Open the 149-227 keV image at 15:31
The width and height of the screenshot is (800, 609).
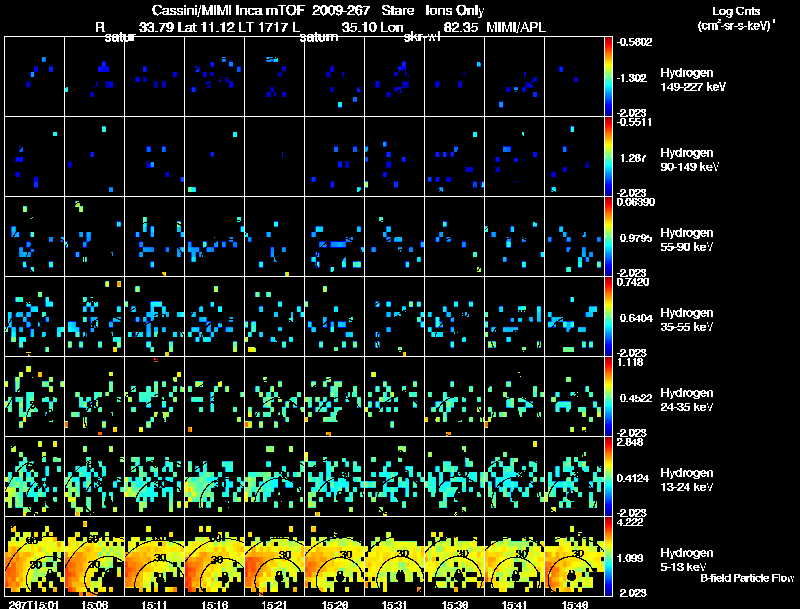[394, 77]
